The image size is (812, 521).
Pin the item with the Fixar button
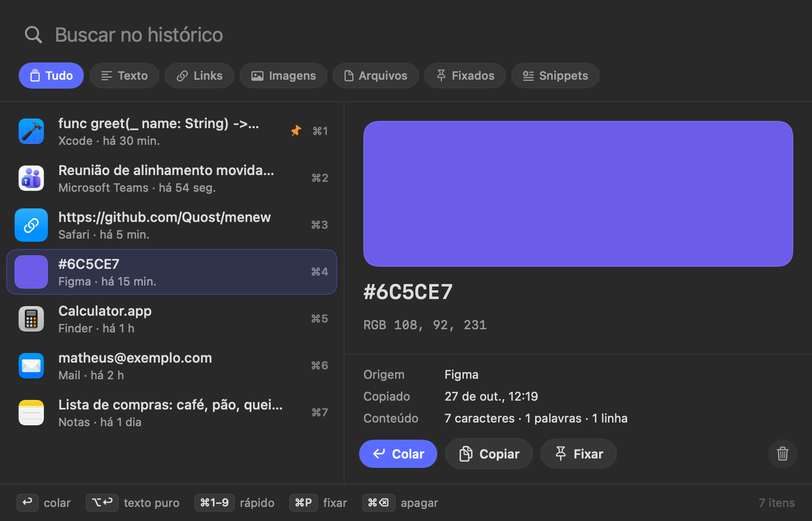(579, 454)
